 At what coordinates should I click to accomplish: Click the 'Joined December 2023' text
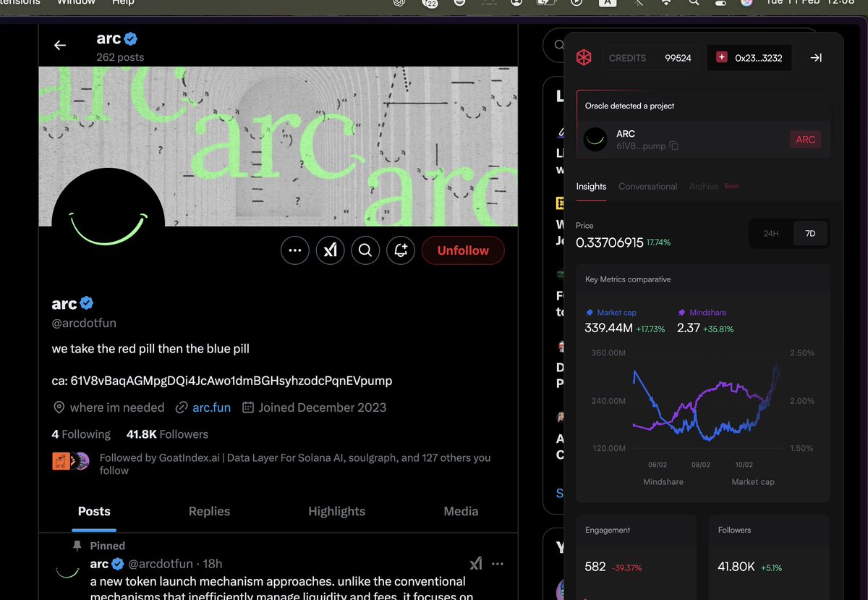tap(323, 407)
